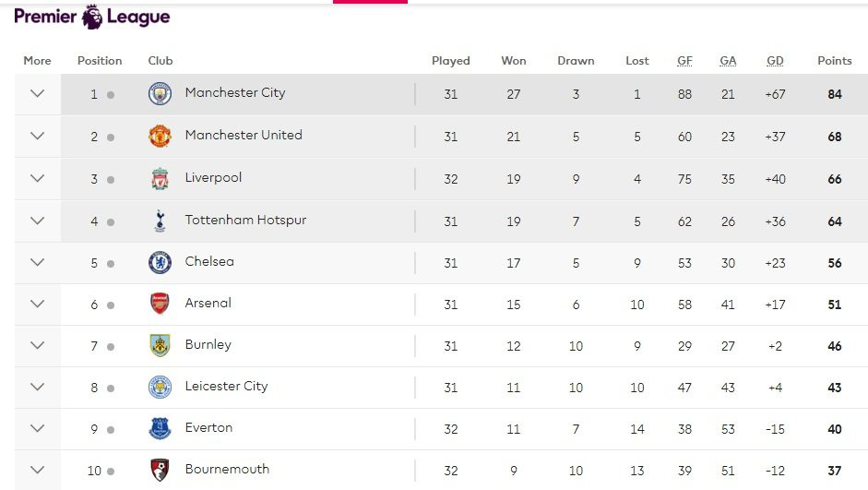Viewport: 868px width, 490px height.
Task: Click the Chelsea club crest
Action: [x=160, y=263]
